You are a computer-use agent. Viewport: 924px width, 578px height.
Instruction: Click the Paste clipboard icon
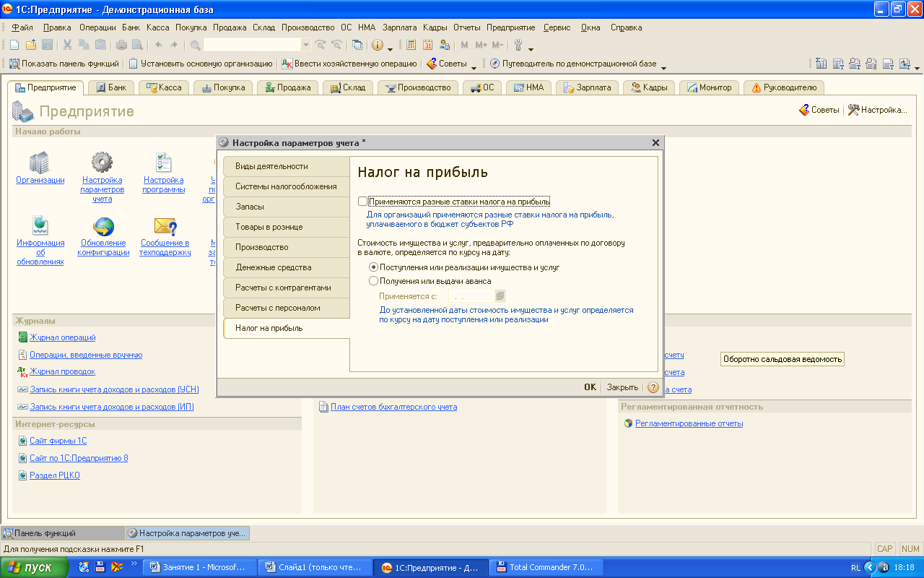click(100, 45)
